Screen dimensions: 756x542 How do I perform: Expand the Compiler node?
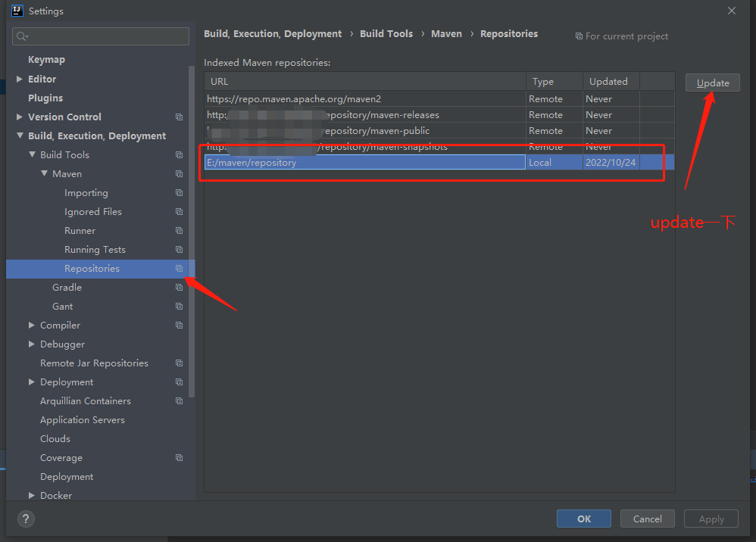31,326
